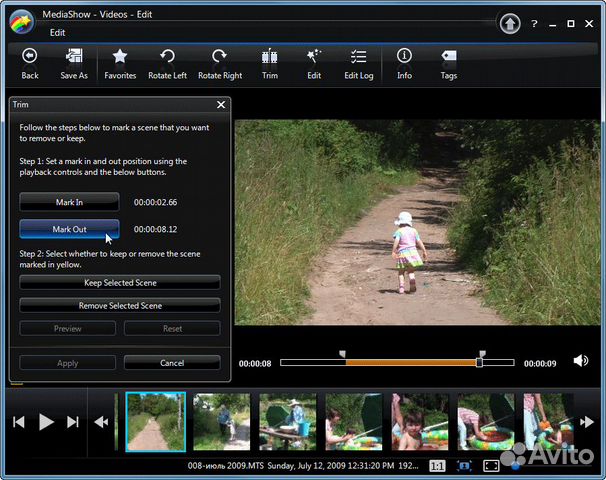Viewport: 606px width, 480px height.
Task: Select the thumbnail with man walking on path
Action: click(x=221, y=422)
